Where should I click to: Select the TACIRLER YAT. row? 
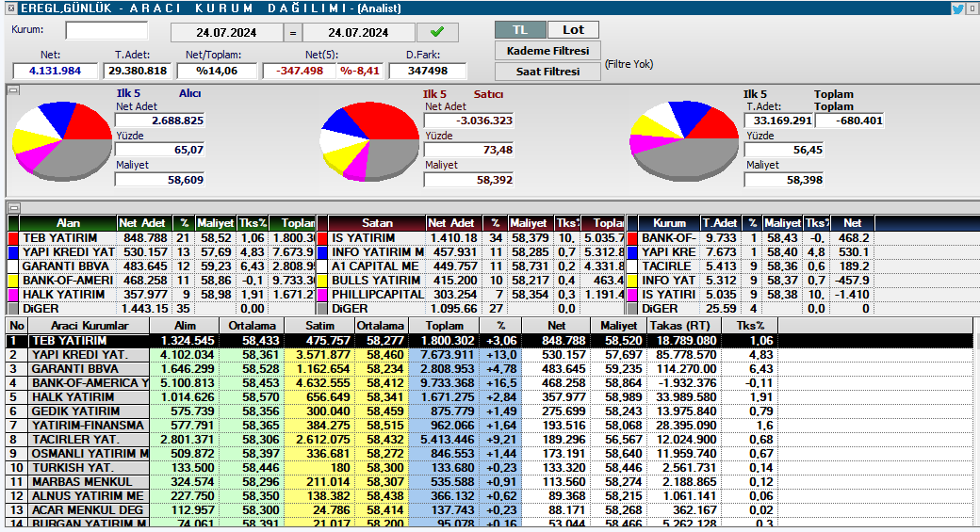tap(489, 440)
